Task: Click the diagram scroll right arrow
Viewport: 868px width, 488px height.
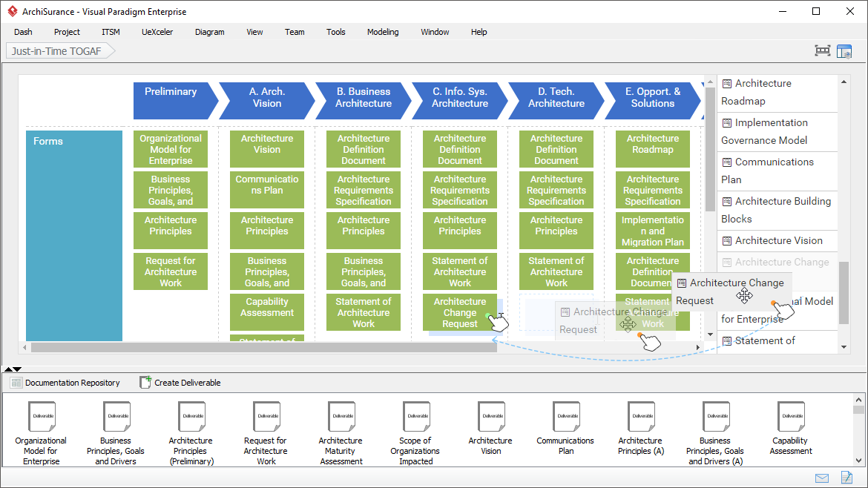Action: coord(698,348)
